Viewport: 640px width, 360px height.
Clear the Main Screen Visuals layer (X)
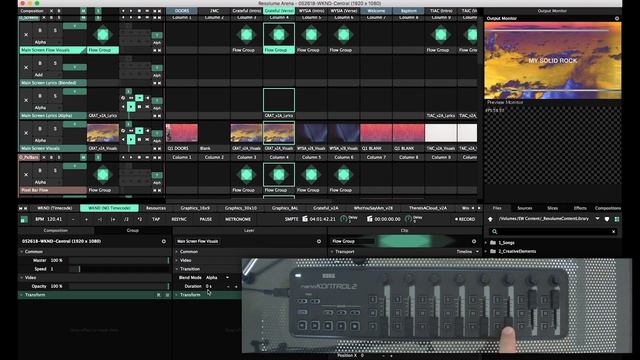pyautogui.click(x=26, y=133)
